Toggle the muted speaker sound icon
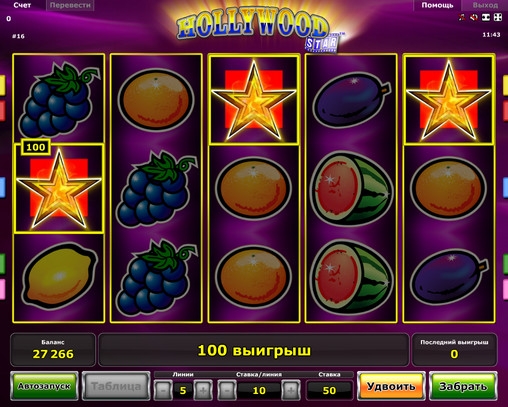The width and height of the screenshot is (508, 407). [x=474, y=17]
